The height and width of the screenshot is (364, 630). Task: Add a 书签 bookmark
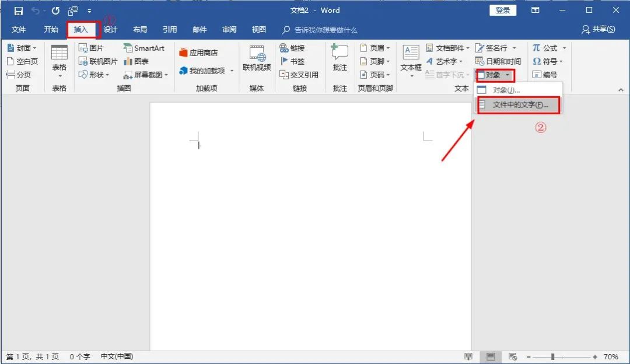coord(292,61)
